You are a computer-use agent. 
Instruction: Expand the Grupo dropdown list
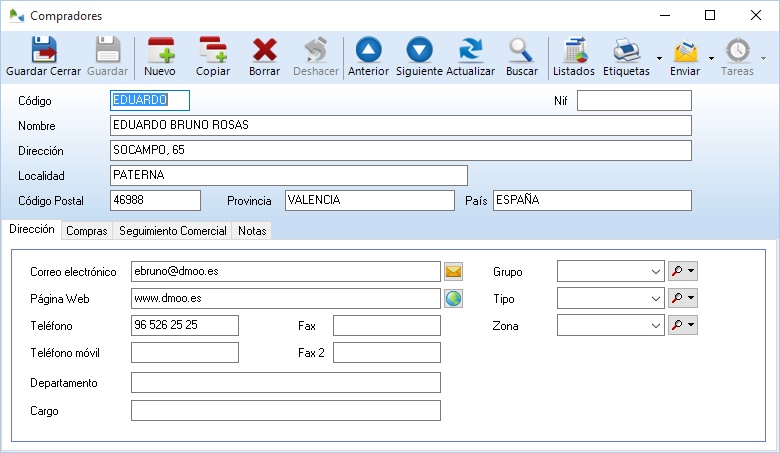point(655,272)
